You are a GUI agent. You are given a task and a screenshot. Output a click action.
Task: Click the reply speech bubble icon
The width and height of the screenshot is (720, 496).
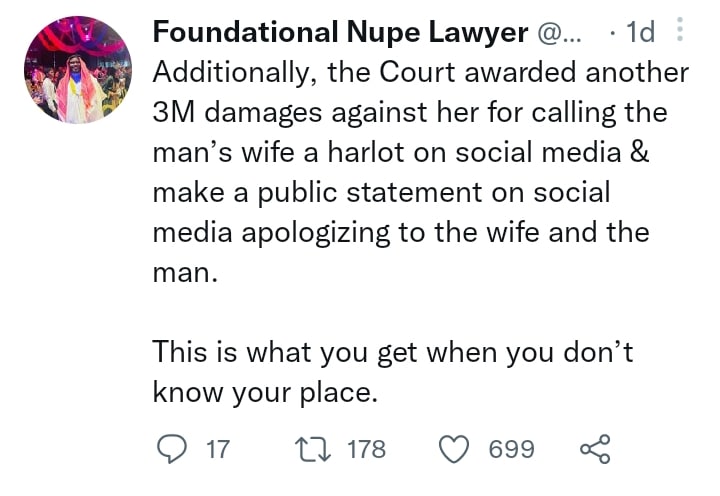click(173, 449)
